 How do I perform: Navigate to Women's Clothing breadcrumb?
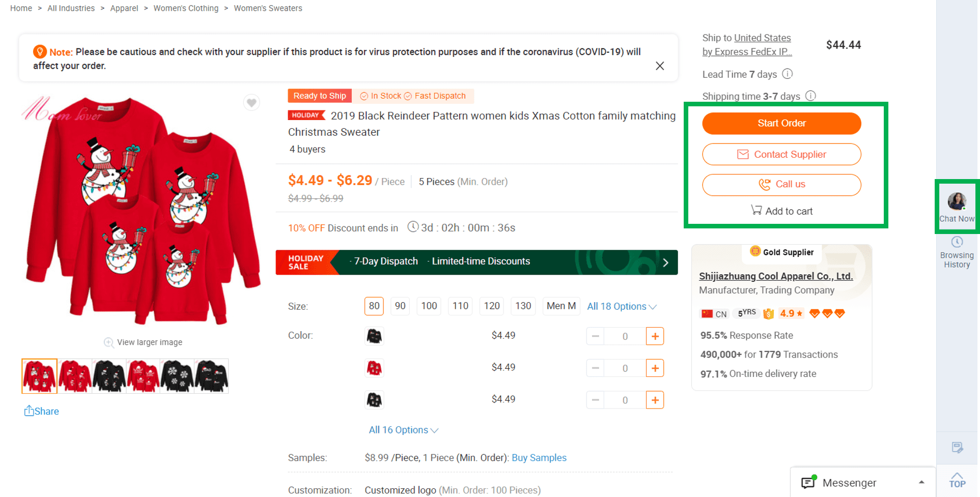[186, 8]
